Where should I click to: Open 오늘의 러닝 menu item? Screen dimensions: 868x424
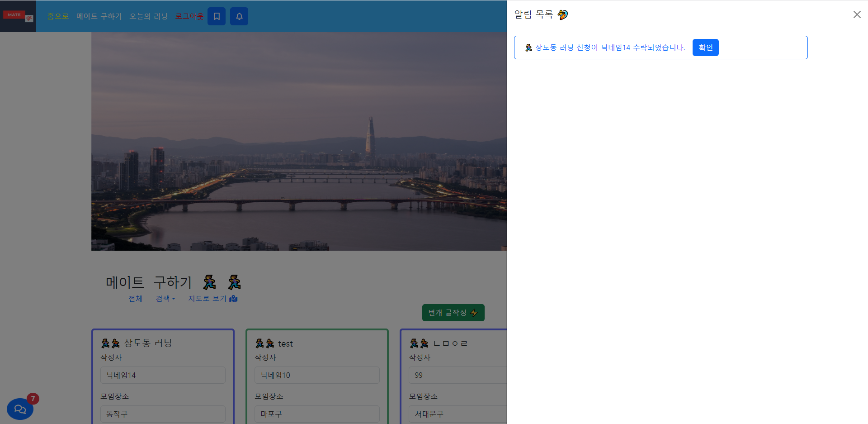pos(149,16)
